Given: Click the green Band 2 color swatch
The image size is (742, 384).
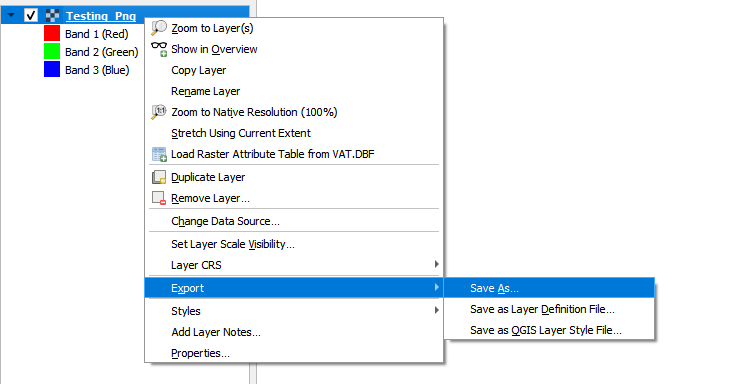Looking at the screenshot, I should click(52, 52).
